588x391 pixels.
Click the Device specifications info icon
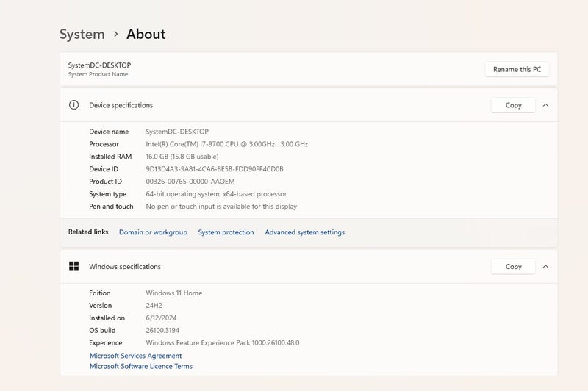(x=73, y=105)
